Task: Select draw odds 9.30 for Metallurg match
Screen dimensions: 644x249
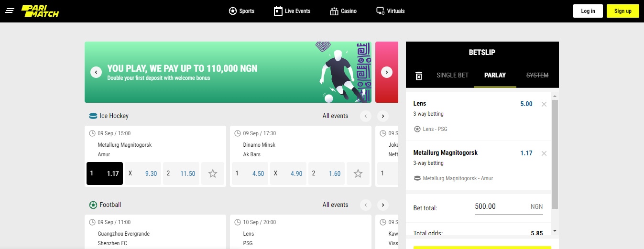Action: 142,173
